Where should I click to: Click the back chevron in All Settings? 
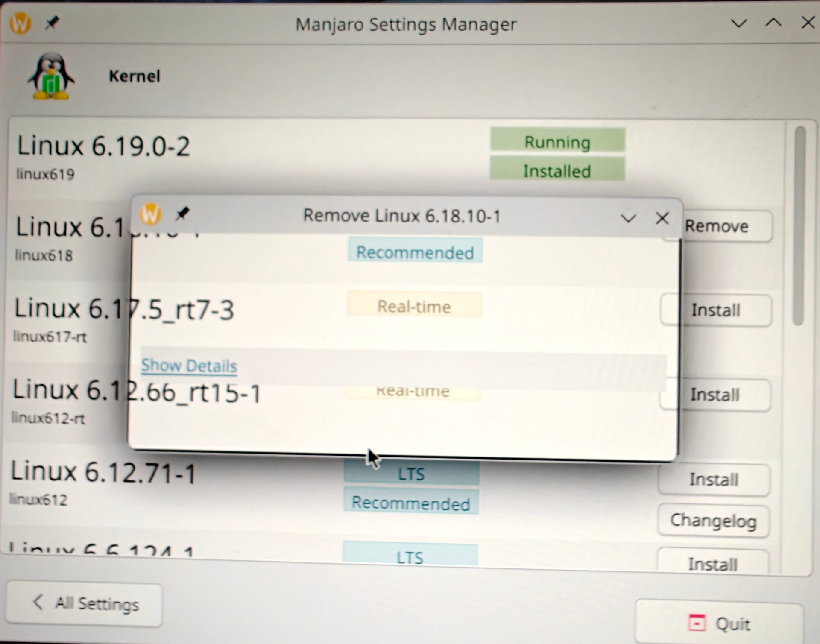tap(38, 602)
